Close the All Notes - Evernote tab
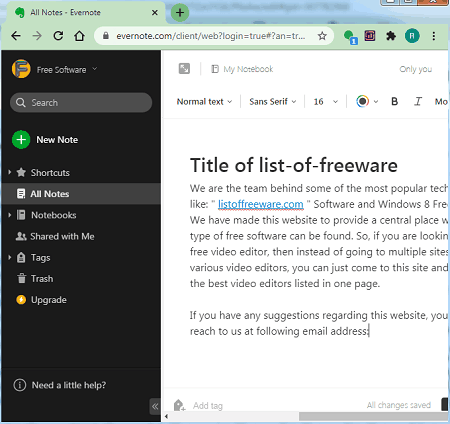This screenshot has height=424, width=450. pos(155,13)
